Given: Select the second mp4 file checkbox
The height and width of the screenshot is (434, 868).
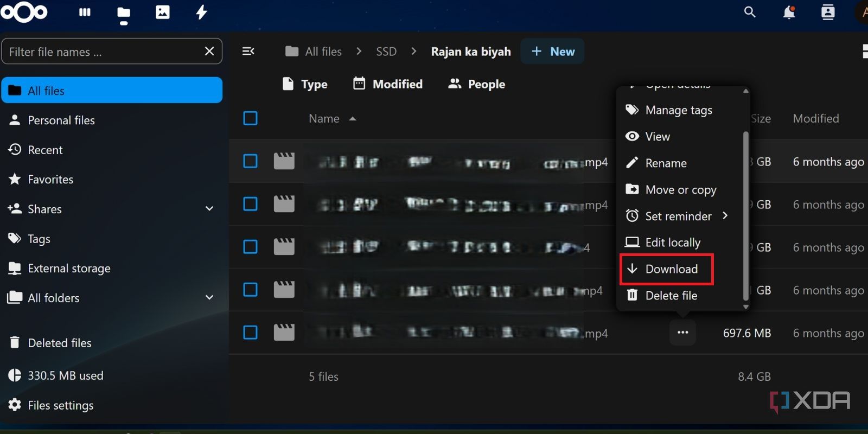Looking at the screenshot, I should [x=251, y=204].
